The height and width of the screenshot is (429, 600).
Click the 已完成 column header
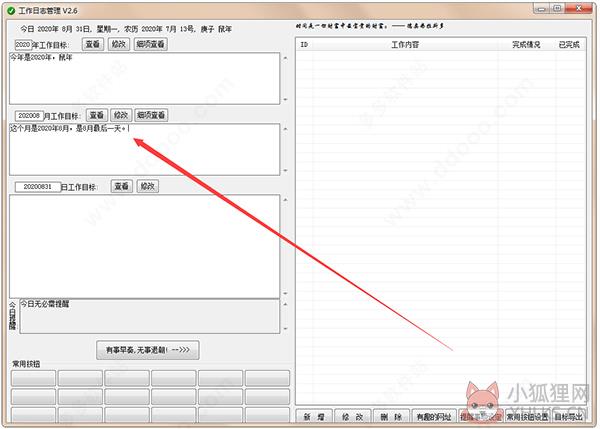click(x=569, y=45)
